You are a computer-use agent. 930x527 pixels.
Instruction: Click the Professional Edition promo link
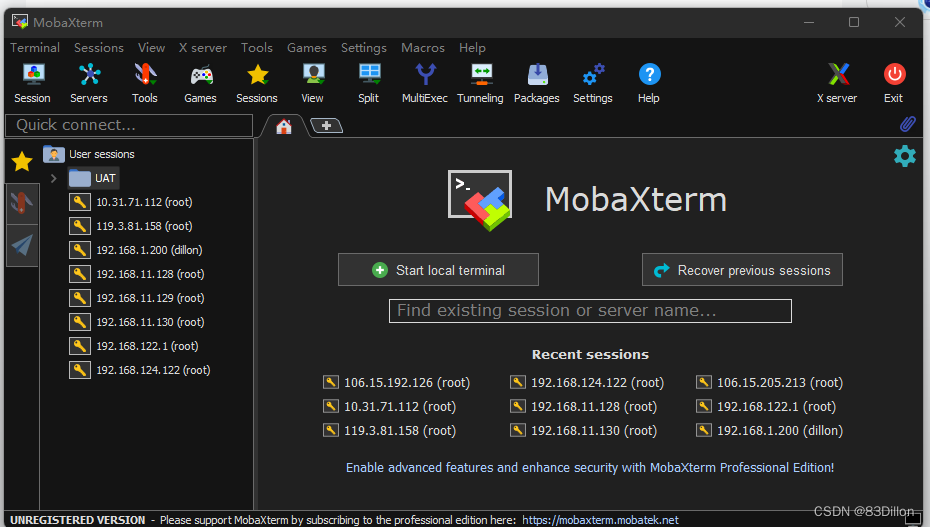coord(590,468)
